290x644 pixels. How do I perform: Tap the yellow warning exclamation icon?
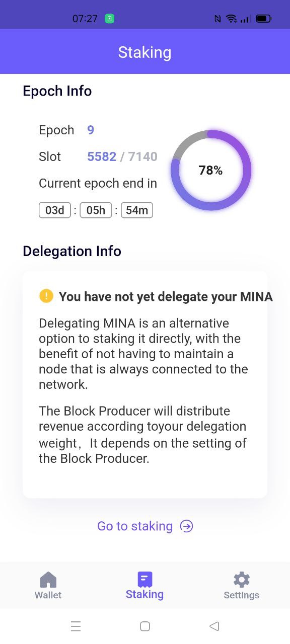[46, 296]
